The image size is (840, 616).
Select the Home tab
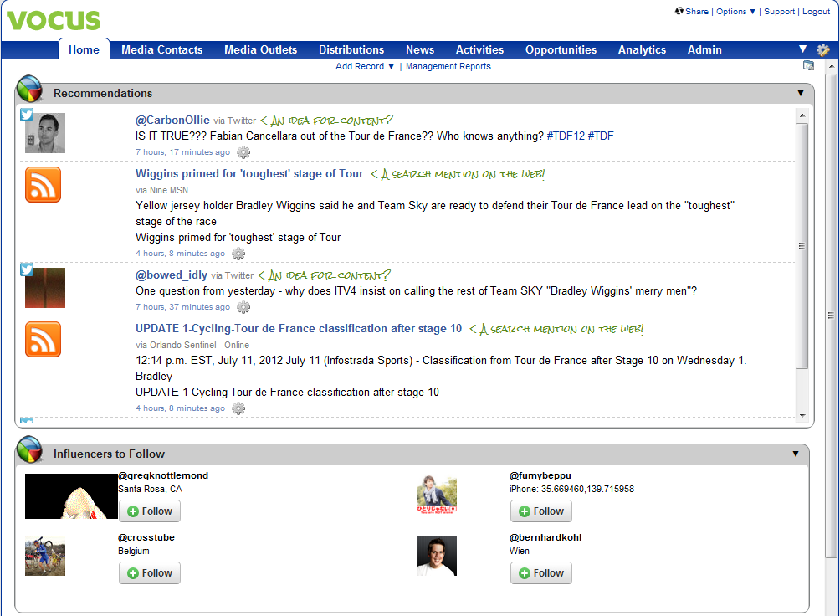pos(84,50)
